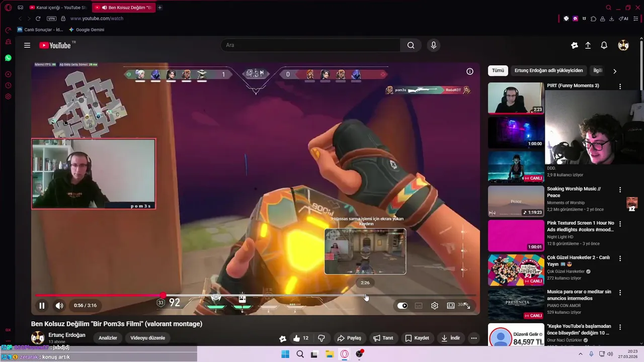Click Videoyu düzenle button
The image size is (644, 362).
coord(148,338)
